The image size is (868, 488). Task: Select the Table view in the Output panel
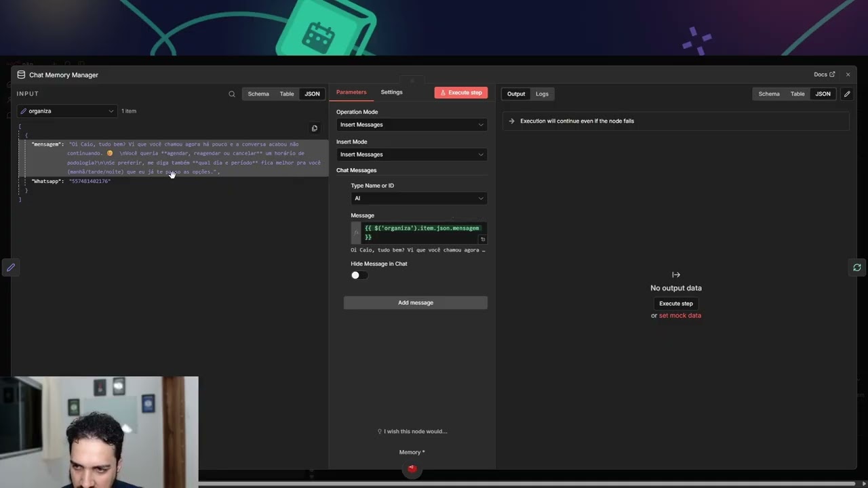coord(797,94)
